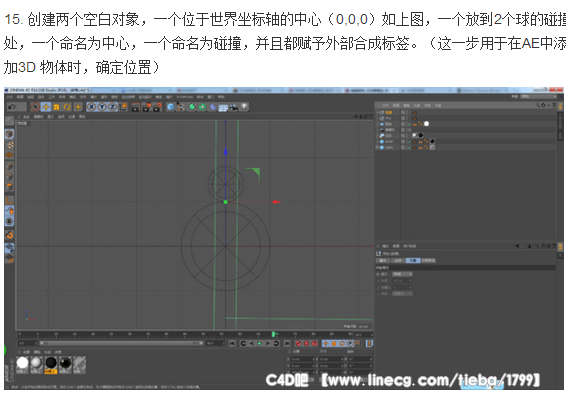566x397 pixels.
Task: Toggle the X axis lock
Action: pos(92,107)
